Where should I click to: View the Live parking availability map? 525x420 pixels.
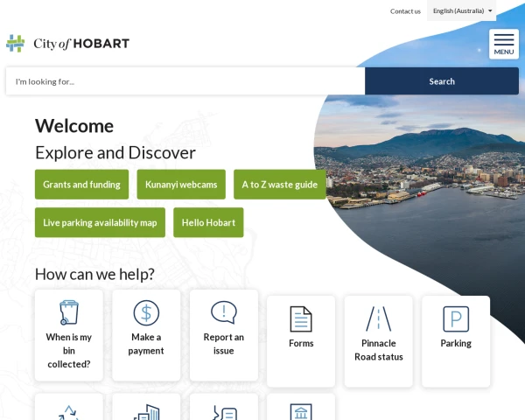(x=100, y=222)
